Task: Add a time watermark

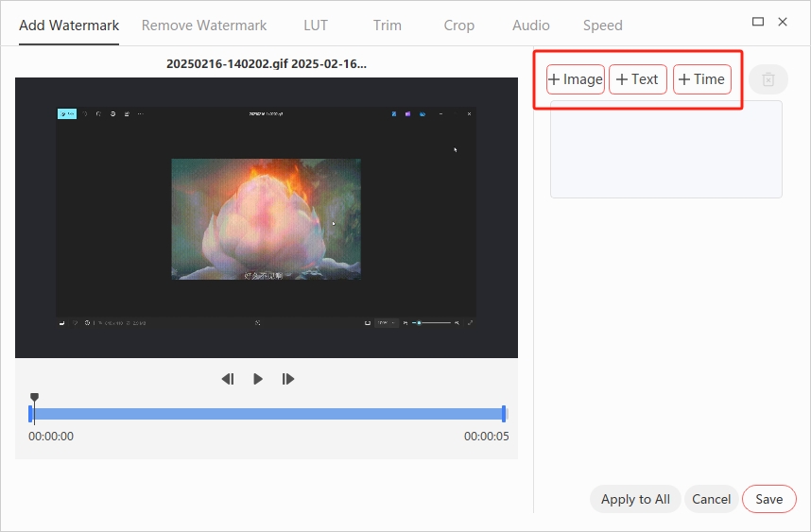Action: (702, 79)
